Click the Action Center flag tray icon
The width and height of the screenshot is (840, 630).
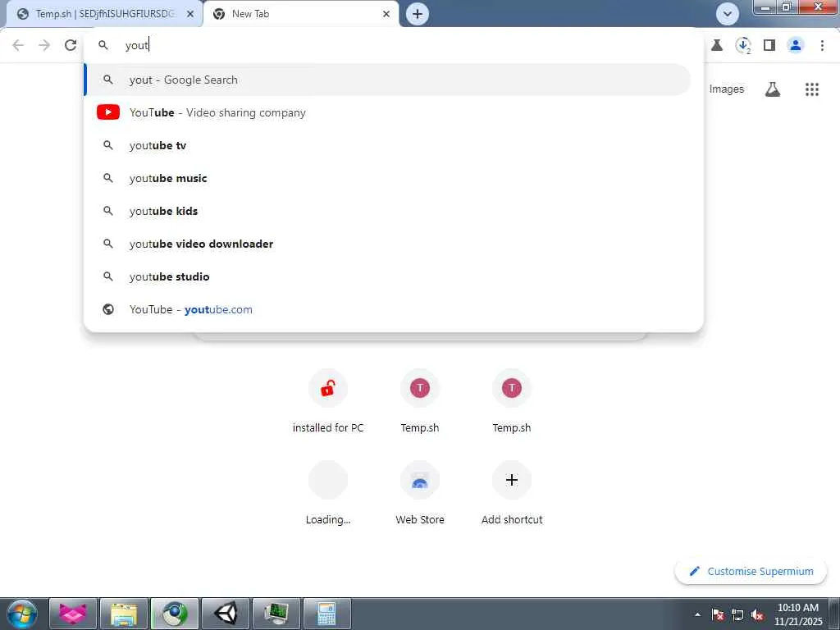(x=718, y=614)
